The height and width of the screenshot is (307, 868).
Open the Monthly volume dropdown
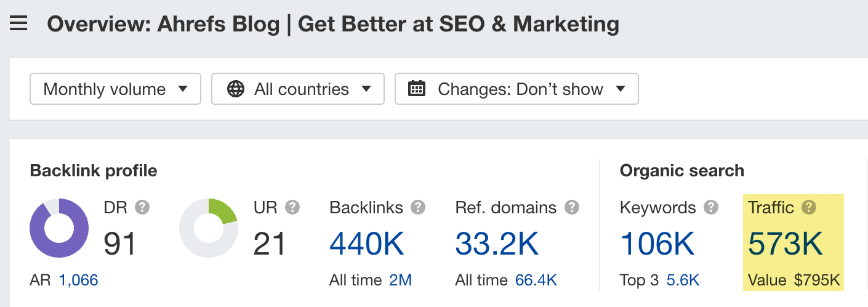(115, 89)
